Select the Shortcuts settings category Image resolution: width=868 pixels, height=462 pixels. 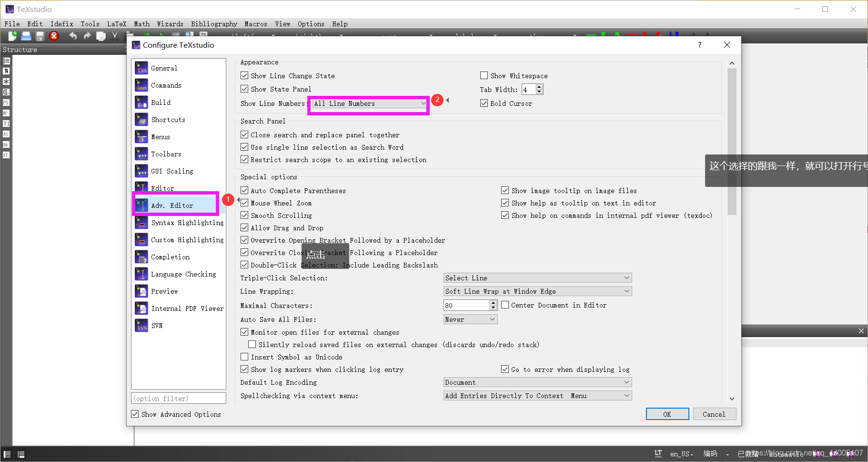[x=179, y=120]
